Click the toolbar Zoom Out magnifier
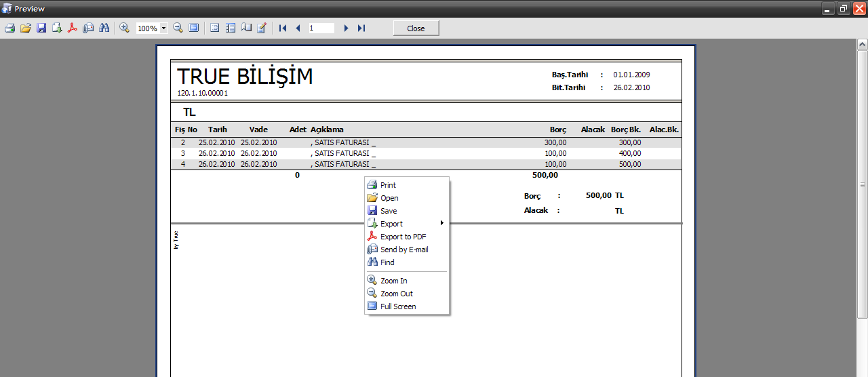 178,28
